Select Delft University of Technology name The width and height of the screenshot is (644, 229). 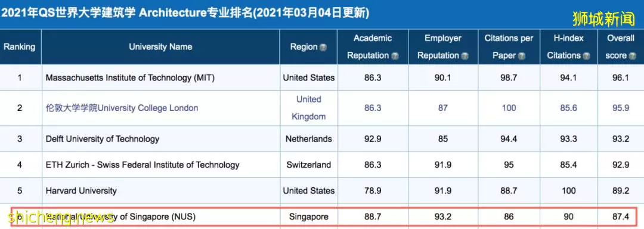coord(103,139)
